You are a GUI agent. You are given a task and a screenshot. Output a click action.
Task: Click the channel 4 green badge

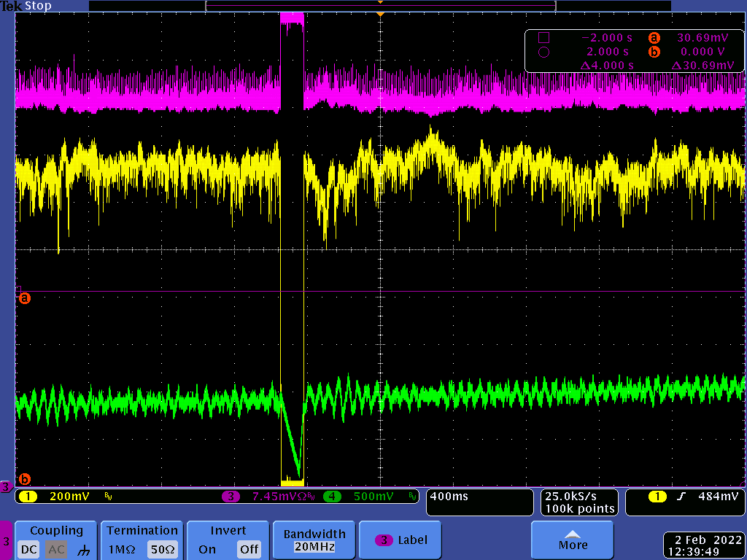(x=332, y=497)
